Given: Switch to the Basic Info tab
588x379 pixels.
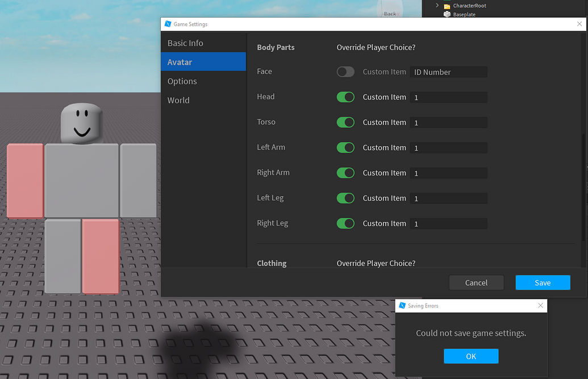Looking at the screenshot, I should pyautogui.click(x=185, y=43).
